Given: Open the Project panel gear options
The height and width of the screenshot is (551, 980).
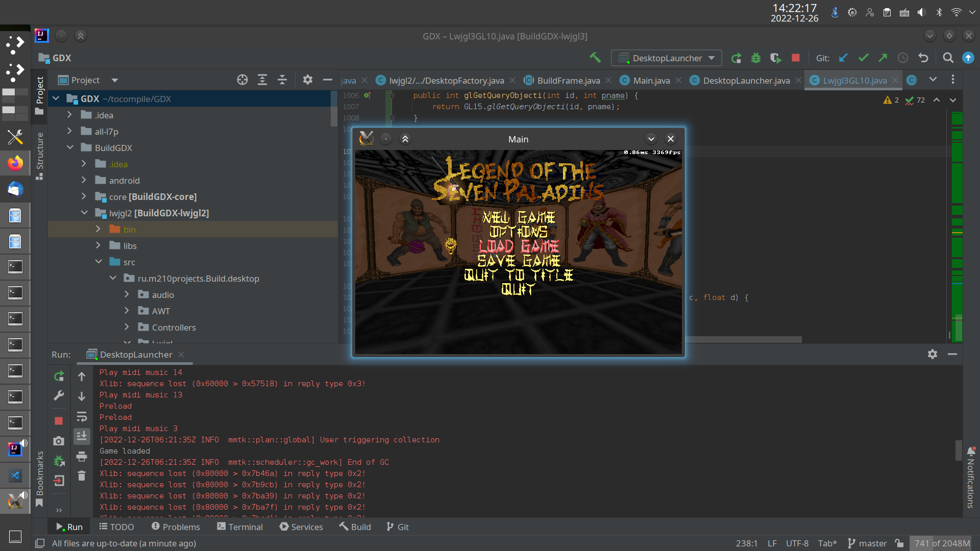Looking at the screenshot, I should pos(307,80).
